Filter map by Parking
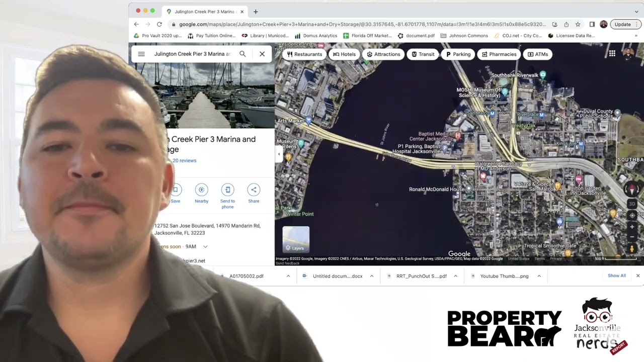The image size is (644, 362). pos(458,54)
